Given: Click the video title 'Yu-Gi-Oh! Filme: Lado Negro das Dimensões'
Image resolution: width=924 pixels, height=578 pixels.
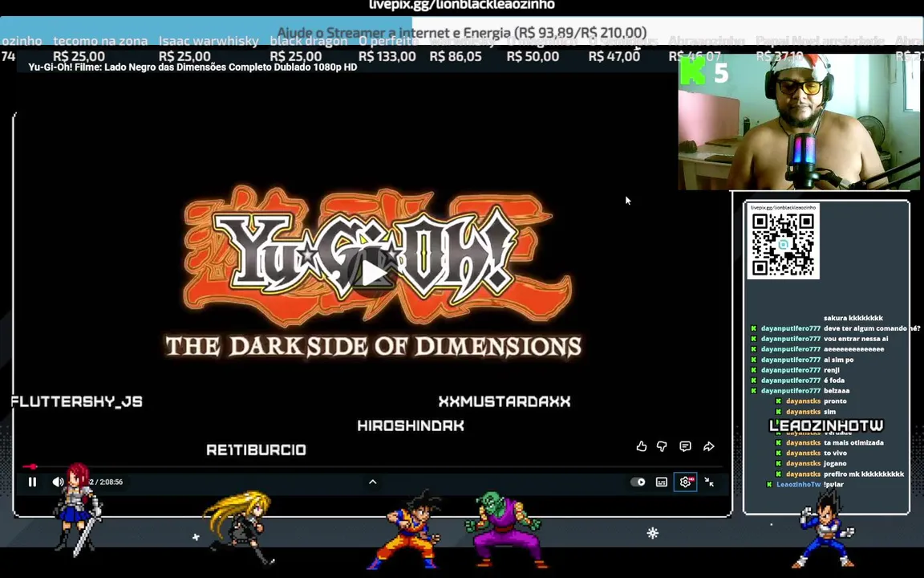Looking at the screenshot, I should click(x=192, y=67).
